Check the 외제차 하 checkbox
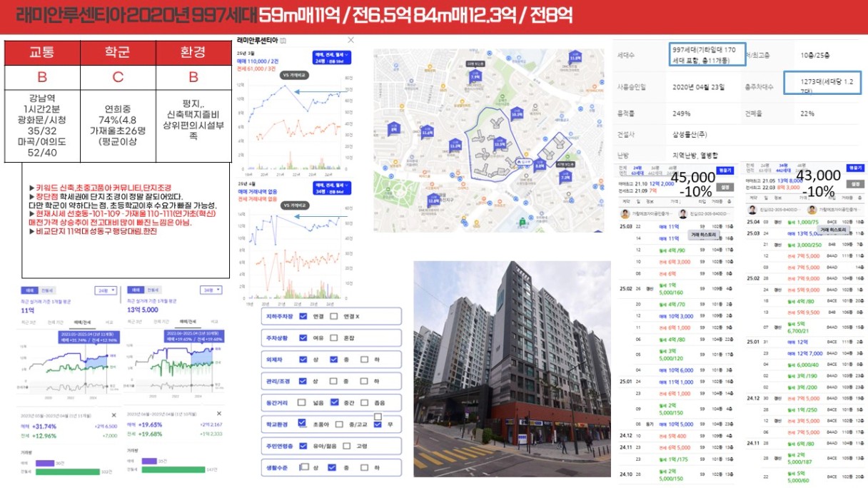 point(365,360)
